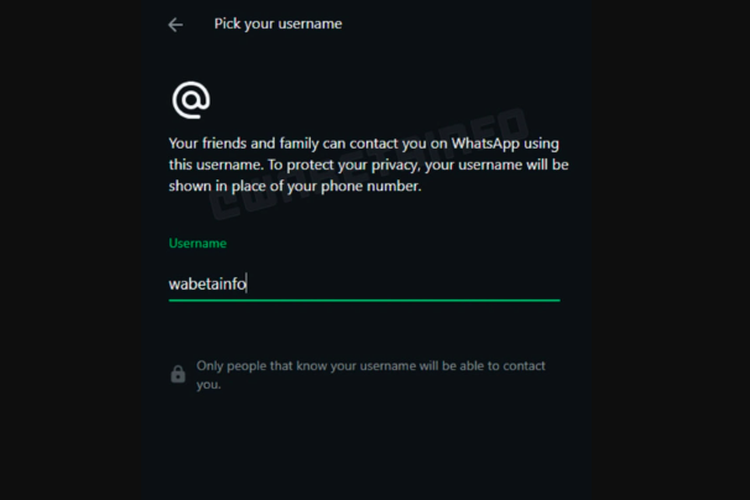Click the word 'username' in the header title
The height and width of the screenshot is (500, 750).
pyautogui.click(x=309, y=24)
